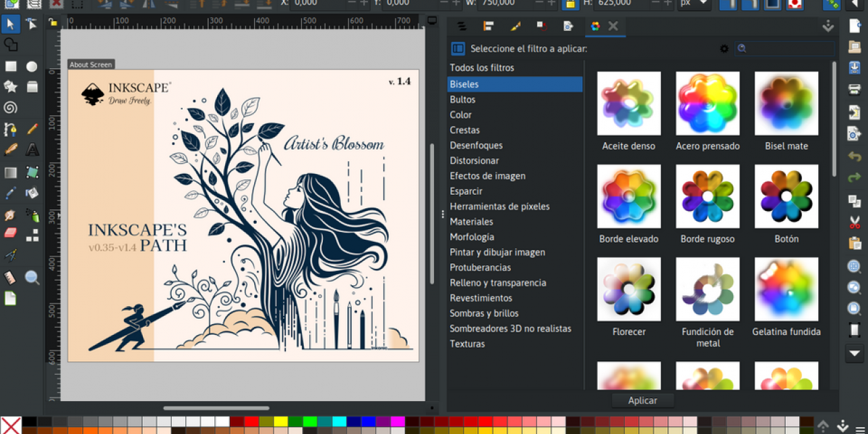Screen dimensions: 868x434
Task: Select the Star and polygon tool
Action: pyautogui.click(x=11, y=86)
